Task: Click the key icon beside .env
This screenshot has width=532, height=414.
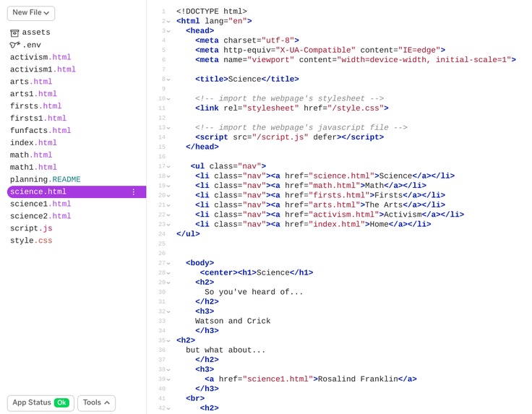Action: point(14,45)
